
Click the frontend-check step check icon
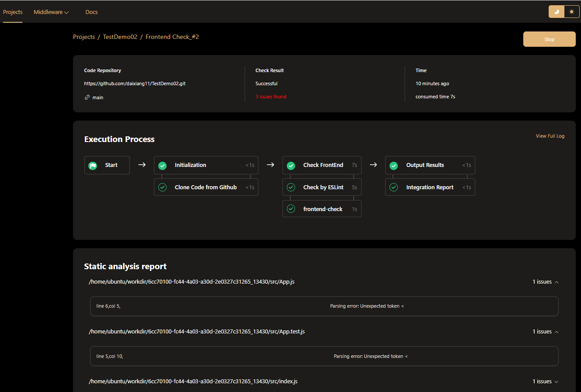[x=291, y=209]
